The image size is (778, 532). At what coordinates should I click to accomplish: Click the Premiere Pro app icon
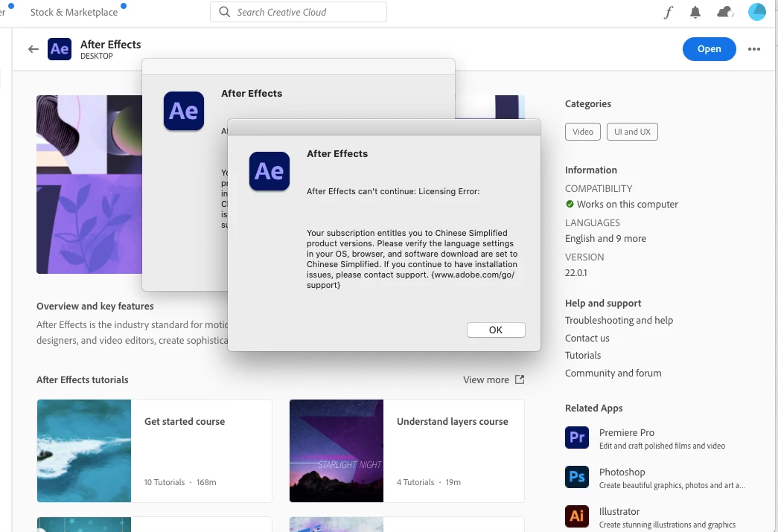576,438
